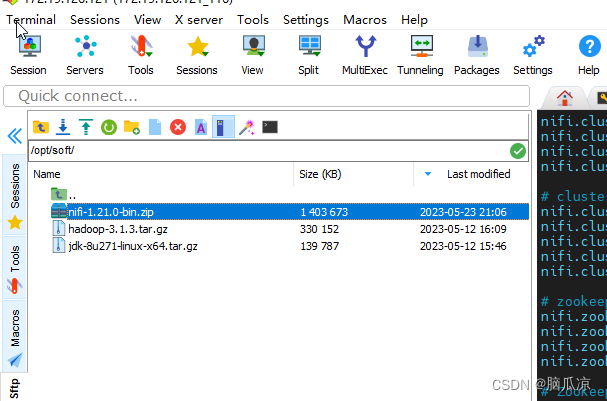Open the View menu

point(147,20)
